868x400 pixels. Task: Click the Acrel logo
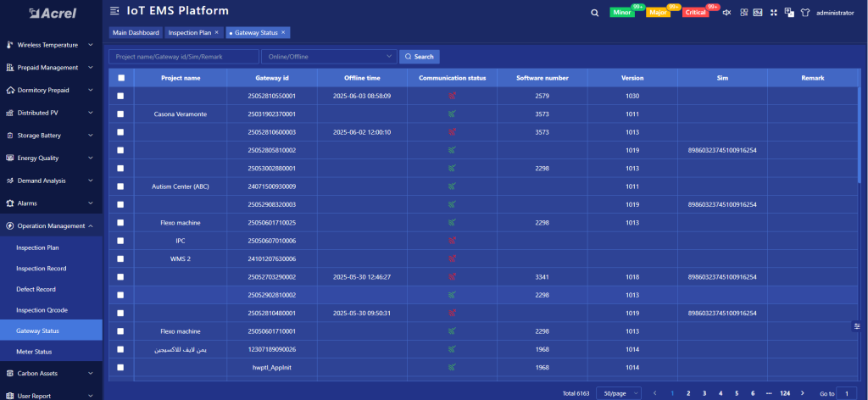click(x=53, y=13)
